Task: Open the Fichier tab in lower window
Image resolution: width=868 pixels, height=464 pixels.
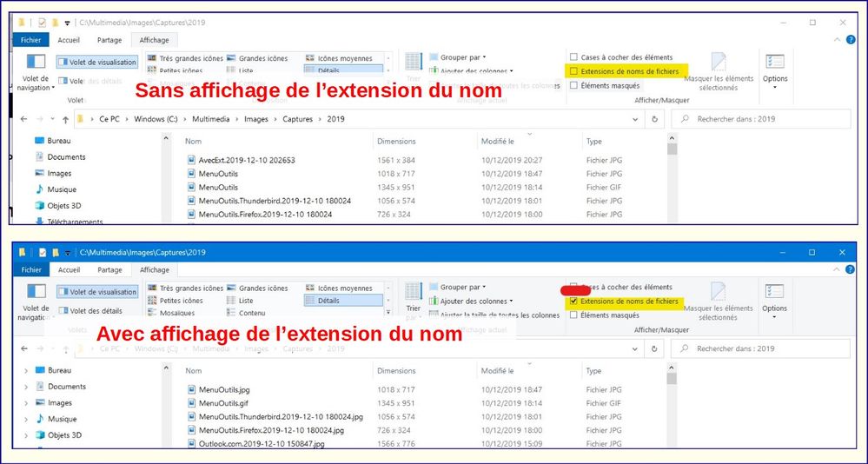Action: (x=31, y=269)
